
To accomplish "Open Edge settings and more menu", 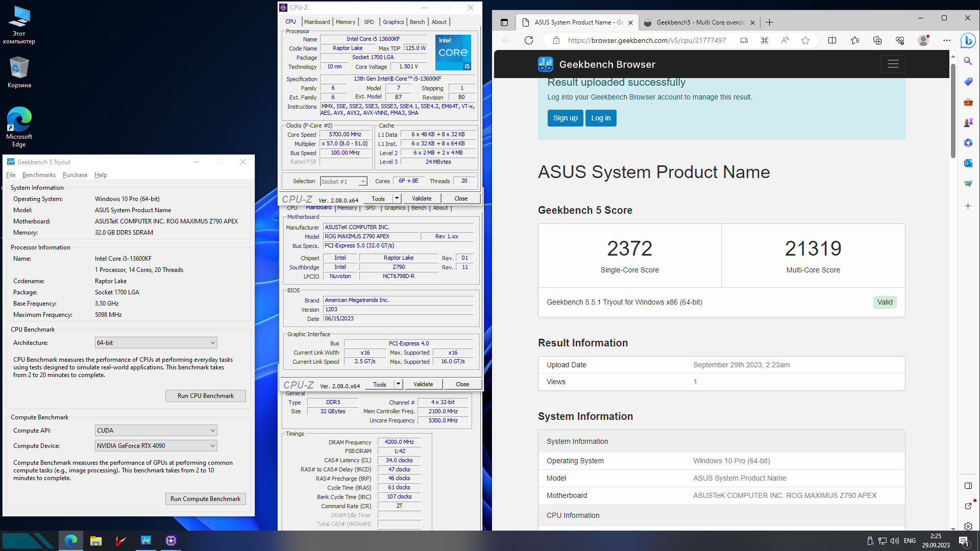I will pyautogui.click(x=947, y=40).
